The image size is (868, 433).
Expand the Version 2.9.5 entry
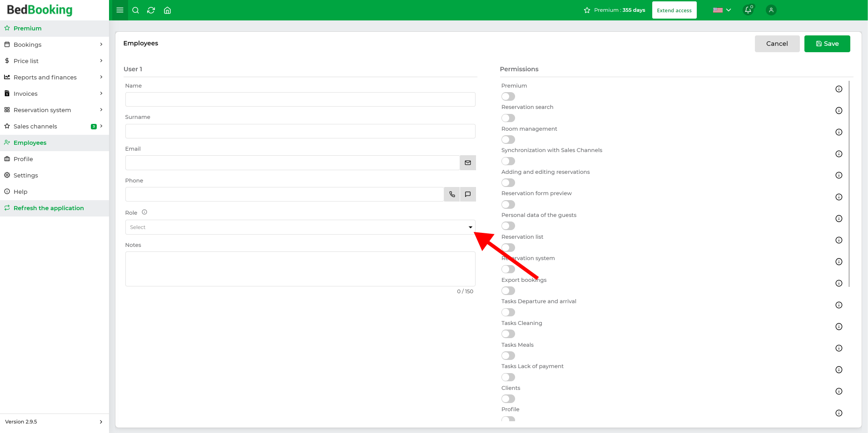click(x=55, y=422)
